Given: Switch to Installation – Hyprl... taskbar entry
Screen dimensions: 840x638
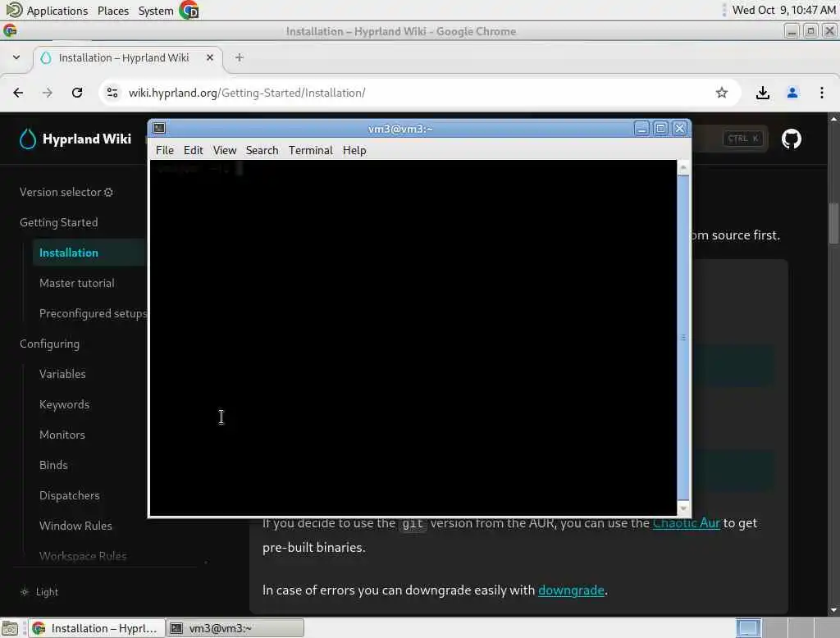Looking at the screenshot, I should 95,628.
